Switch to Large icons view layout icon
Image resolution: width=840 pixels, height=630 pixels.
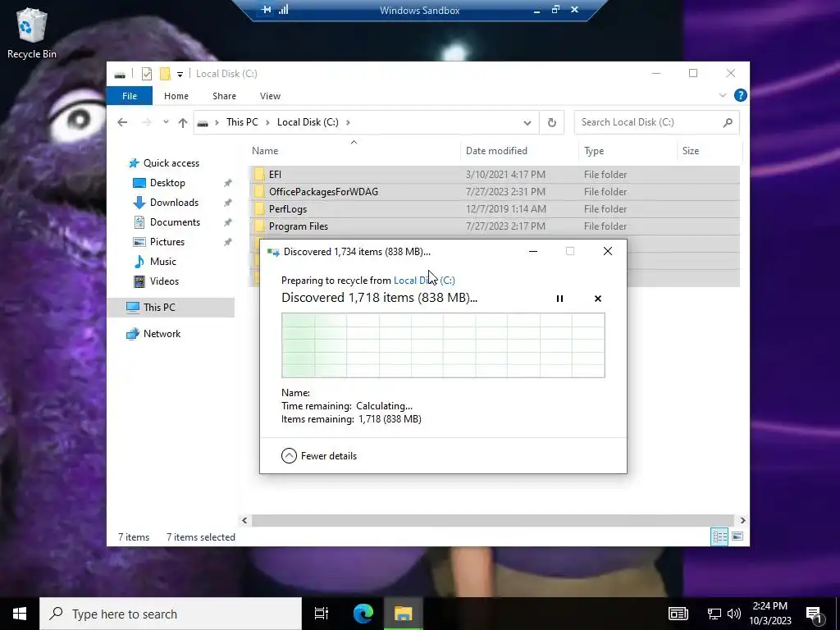(x=737, y=536)
